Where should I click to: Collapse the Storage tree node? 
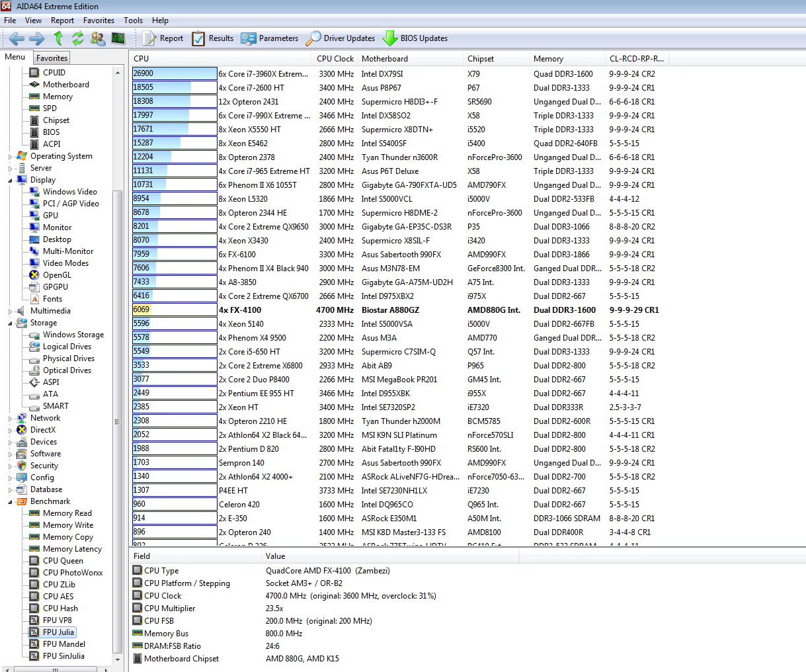point(10,323)
